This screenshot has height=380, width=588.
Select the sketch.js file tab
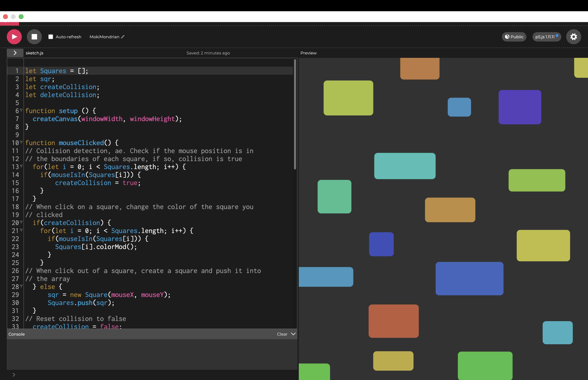pyautogui.click(x=35, y=53)
